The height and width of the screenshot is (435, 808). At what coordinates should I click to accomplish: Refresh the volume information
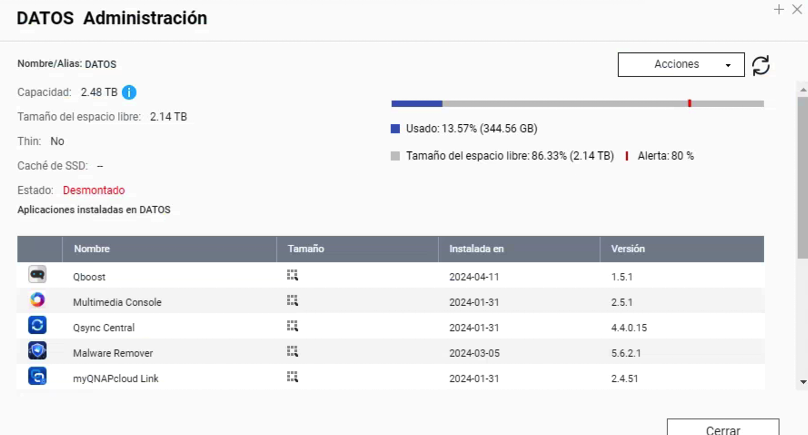[761, 65]
